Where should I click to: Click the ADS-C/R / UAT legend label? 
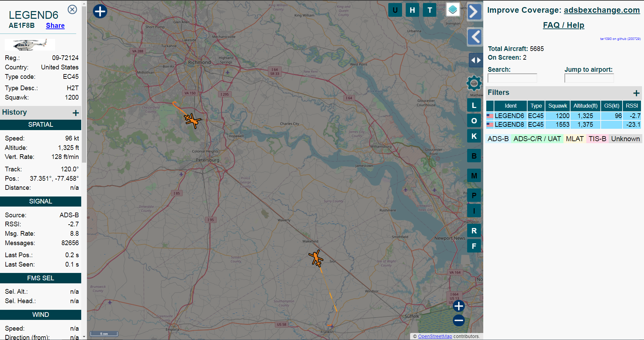[537, 139]
